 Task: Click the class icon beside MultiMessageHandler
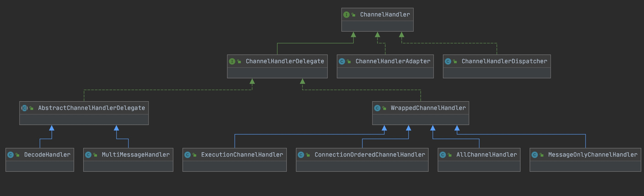pos(88,155)
